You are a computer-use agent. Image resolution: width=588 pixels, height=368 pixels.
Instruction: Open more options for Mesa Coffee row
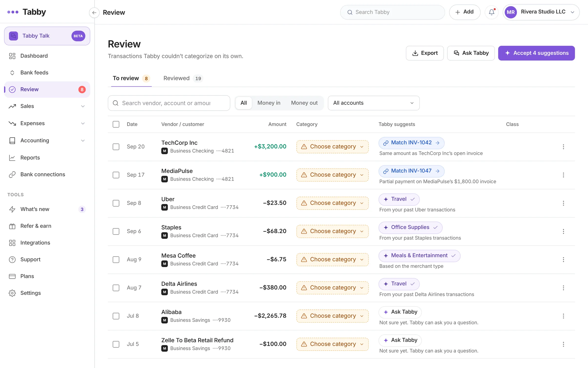point(563,260)
